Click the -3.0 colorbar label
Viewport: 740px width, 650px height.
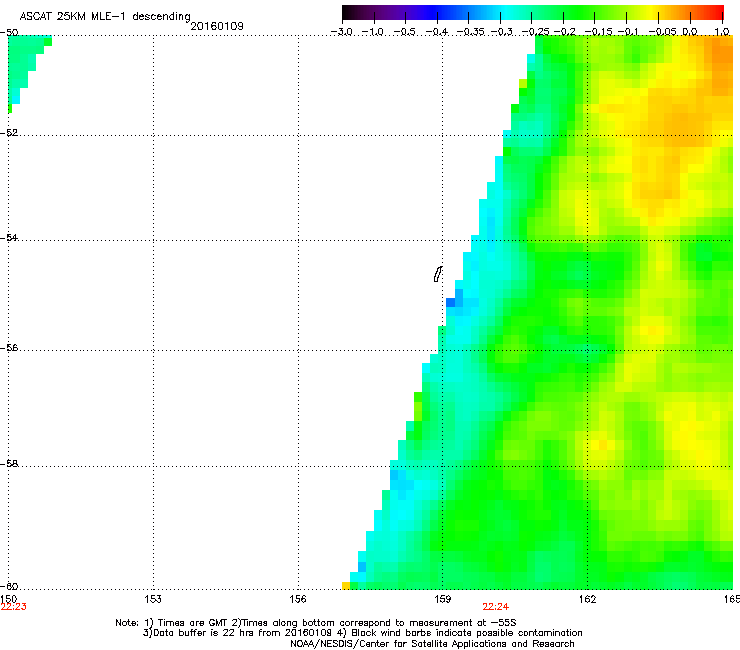[342, 32]
